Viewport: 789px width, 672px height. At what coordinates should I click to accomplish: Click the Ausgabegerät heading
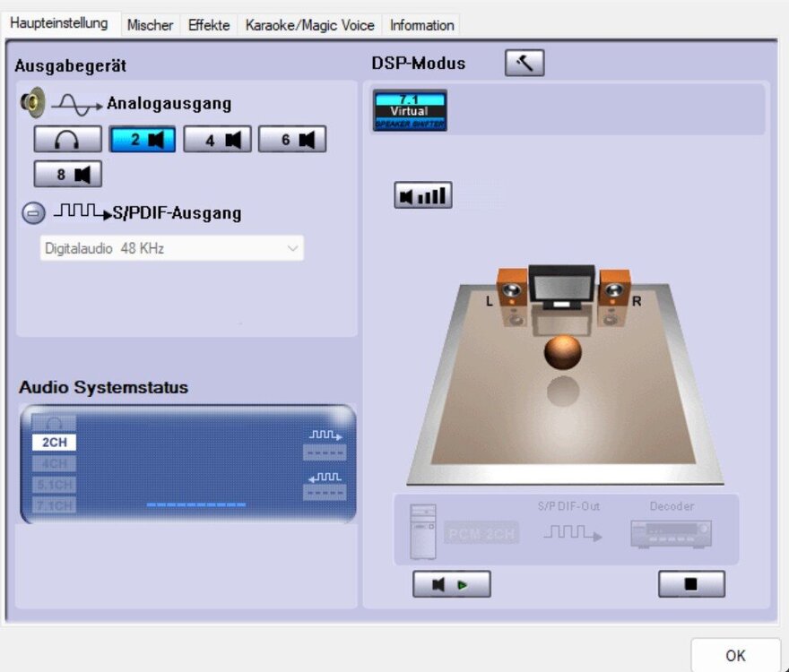[71, 66]
